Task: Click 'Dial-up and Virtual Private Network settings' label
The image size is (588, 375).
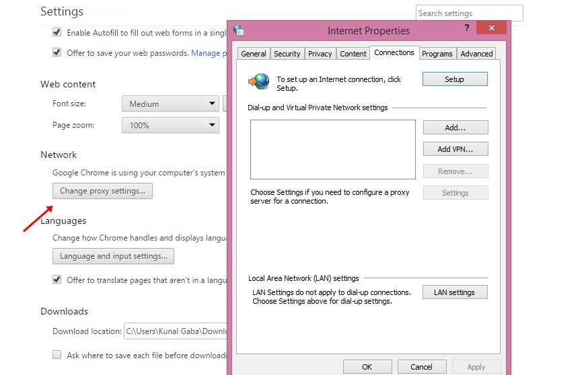Action: 318,108
